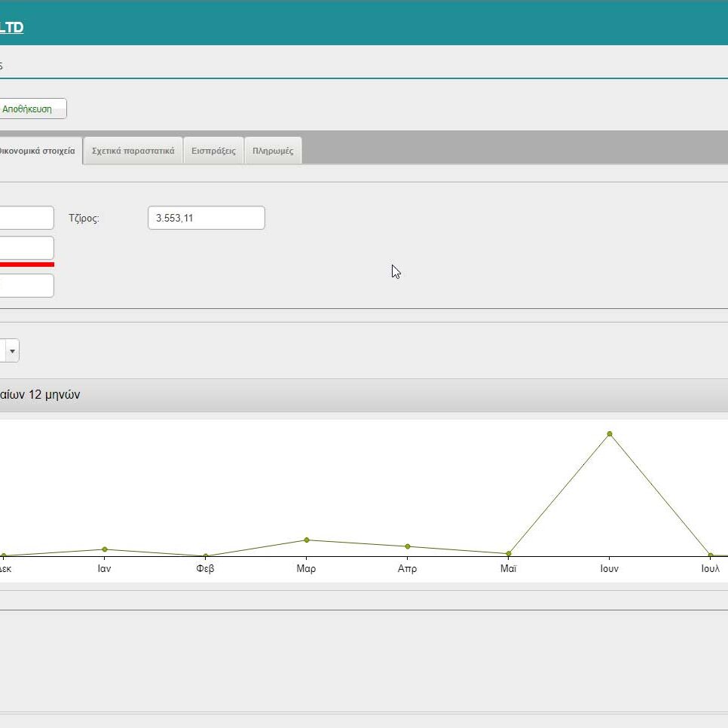The width and height of the screenshot is (728, 728).
Task: Switch to the Οικονομικά στοιχεία tab
Action: pos(38,151)
